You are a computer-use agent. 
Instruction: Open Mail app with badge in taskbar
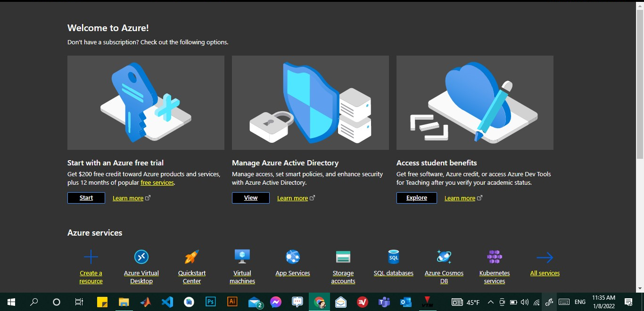click(255, 302)
